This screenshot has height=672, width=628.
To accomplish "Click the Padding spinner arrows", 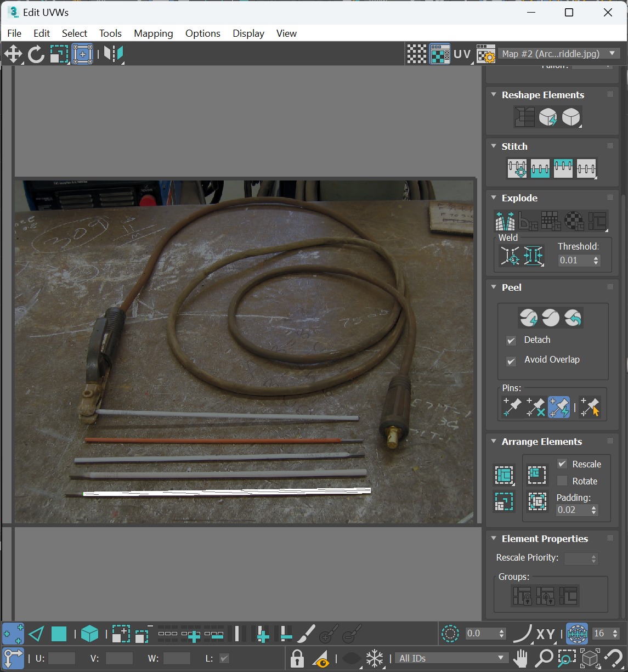I will pyautogui.click(x=594, y=510).
